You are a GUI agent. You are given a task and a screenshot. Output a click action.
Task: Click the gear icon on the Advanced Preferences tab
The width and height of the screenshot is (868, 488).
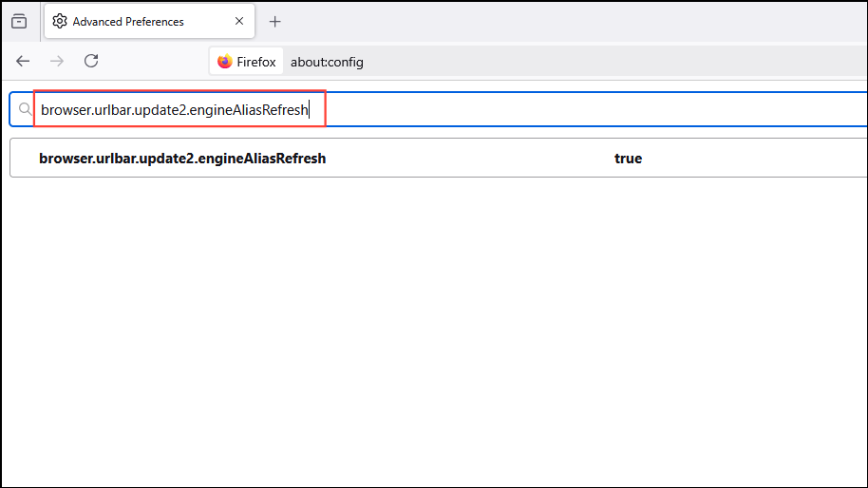pos(60,21)
